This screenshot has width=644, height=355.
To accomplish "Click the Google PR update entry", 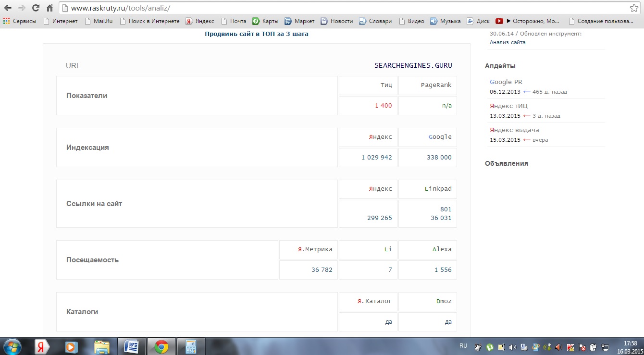I will point(506,82).
